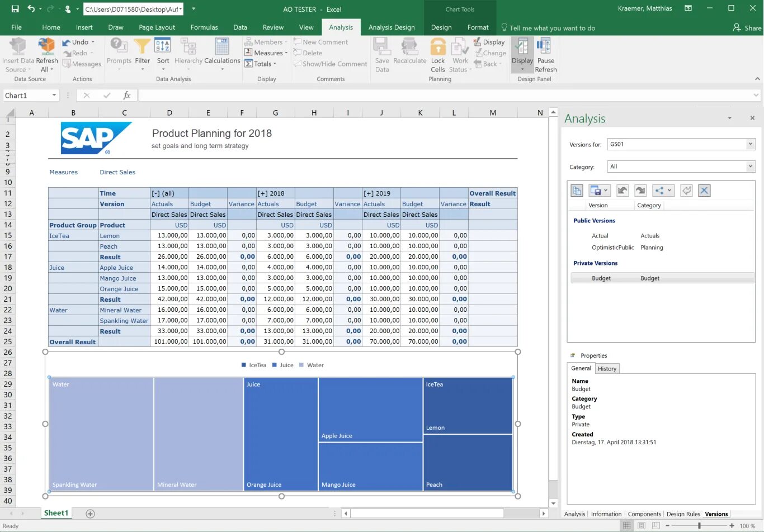Click the Apple Juice product cell
The image size is (764, 532).
click(x=124, y=268)
